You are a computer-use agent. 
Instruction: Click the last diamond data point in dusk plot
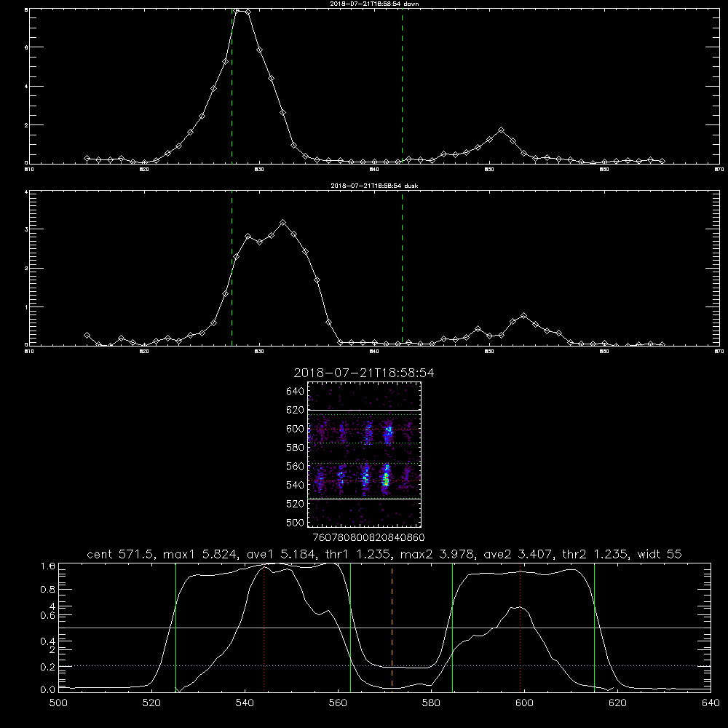tap(662, 344)
